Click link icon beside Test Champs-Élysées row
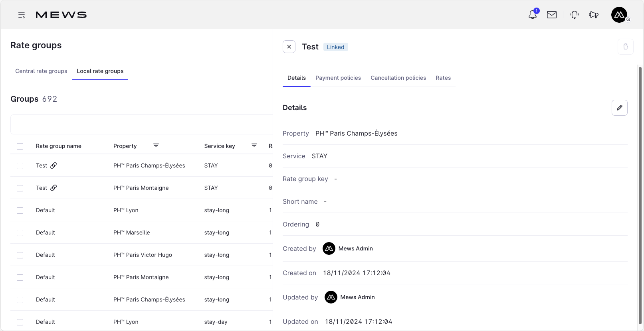This screenshot has height=331, width=644. (54, 165)
